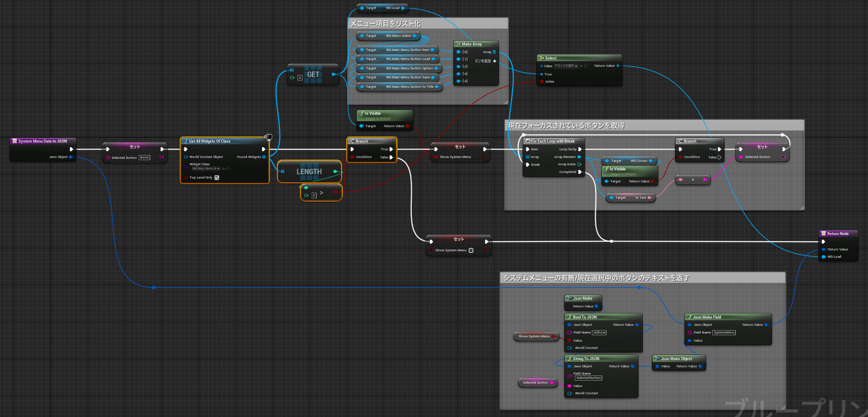Image resolution: width=868 pixels, height=417 pixels.
Task: Click the resize handle of メニュー項目をリスト化 comment
Action: 506,102
